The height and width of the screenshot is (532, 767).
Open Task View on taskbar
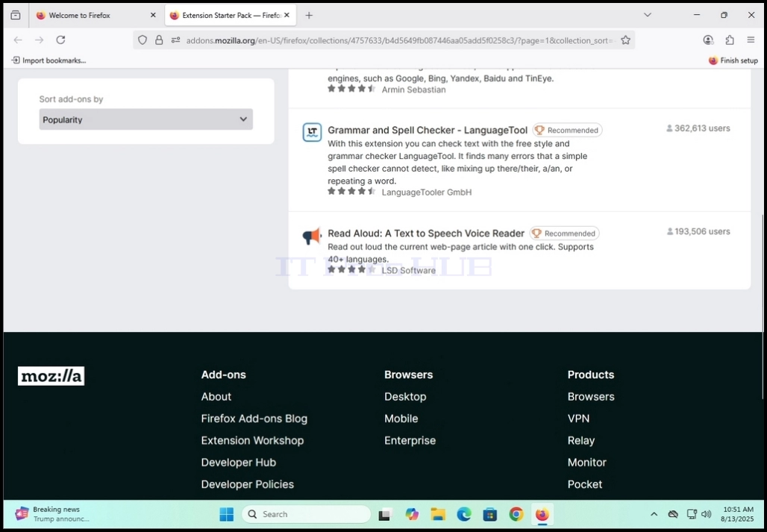point(386,514)
